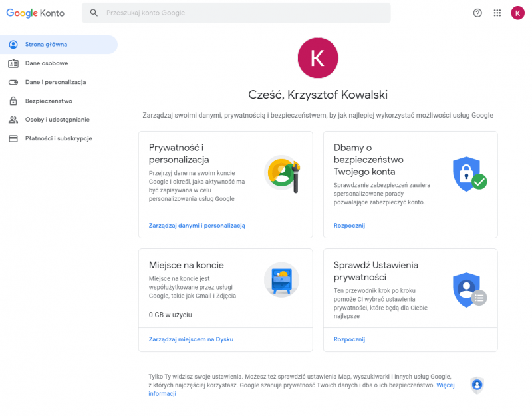Navigate to Płatności i subskrypcje
The height and width of the screenshot is (416, 532).
click(59, 138)
